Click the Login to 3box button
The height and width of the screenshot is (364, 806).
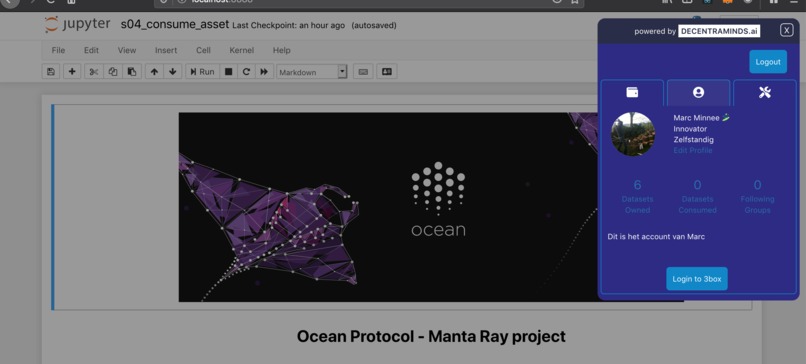[x=697, y=279]
